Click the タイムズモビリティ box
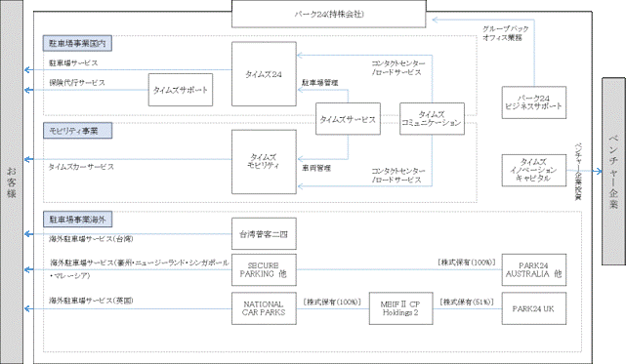626x364 pixels. 264,162
